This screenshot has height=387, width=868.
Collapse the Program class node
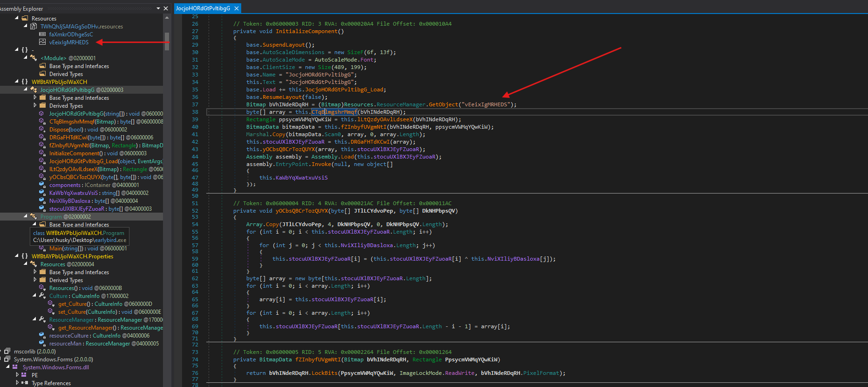[26, 216]
